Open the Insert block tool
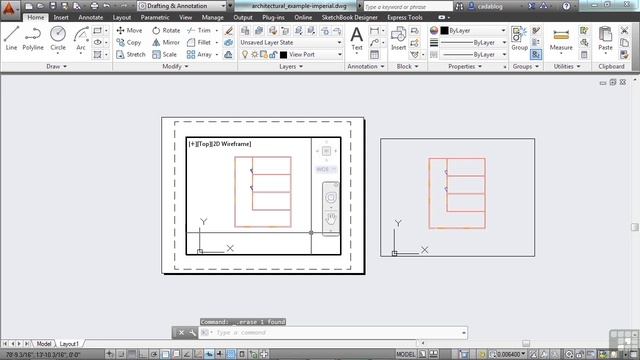Image resolution: width=640 pixels, height=360 pixels. click(398, 39)
